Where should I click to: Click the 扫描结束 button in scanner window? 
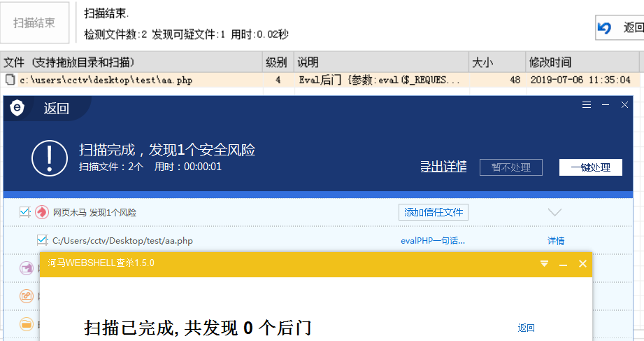pyautogui.click(x=34, y=22)
